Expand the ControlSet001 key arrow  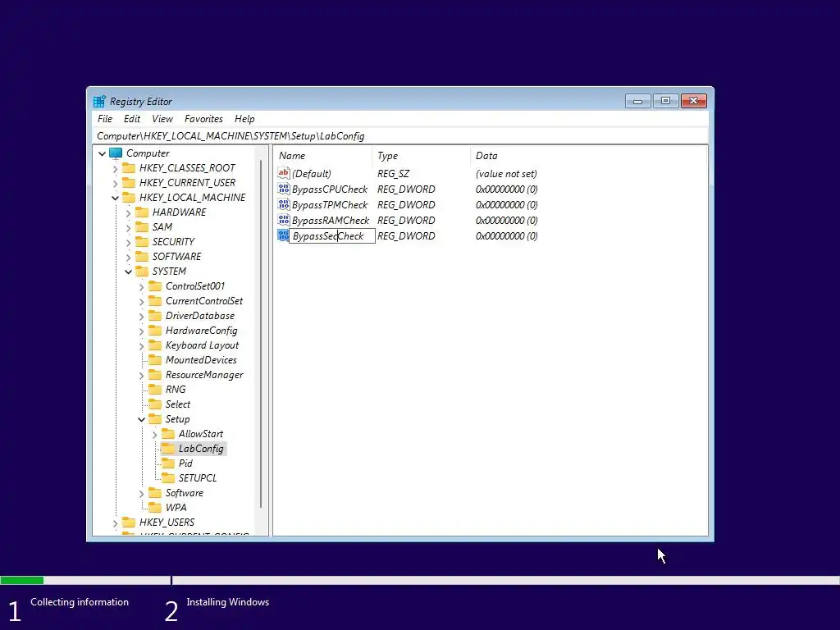point(141,287)
